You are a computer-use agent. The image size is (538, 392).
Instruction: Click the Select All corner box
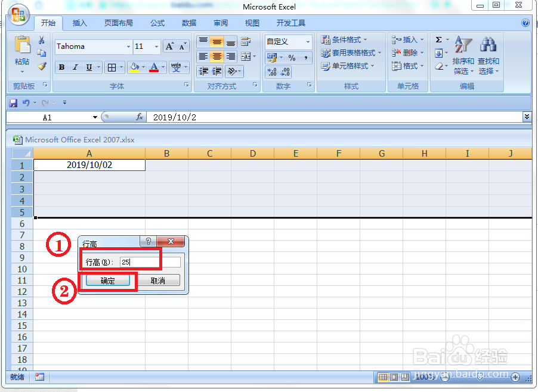23,154
